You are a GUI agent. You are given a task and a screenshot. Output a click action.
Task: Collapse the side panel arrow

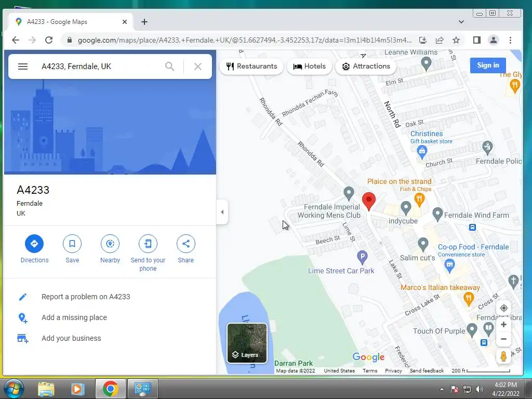[x=222, y=212]
